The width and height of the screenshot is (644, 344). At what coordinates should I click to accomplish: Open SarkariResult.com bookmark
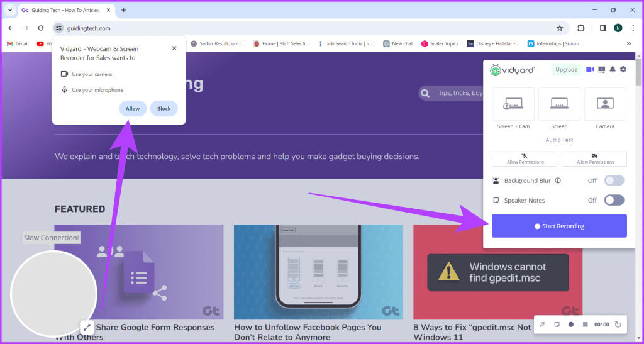(218, 43)
